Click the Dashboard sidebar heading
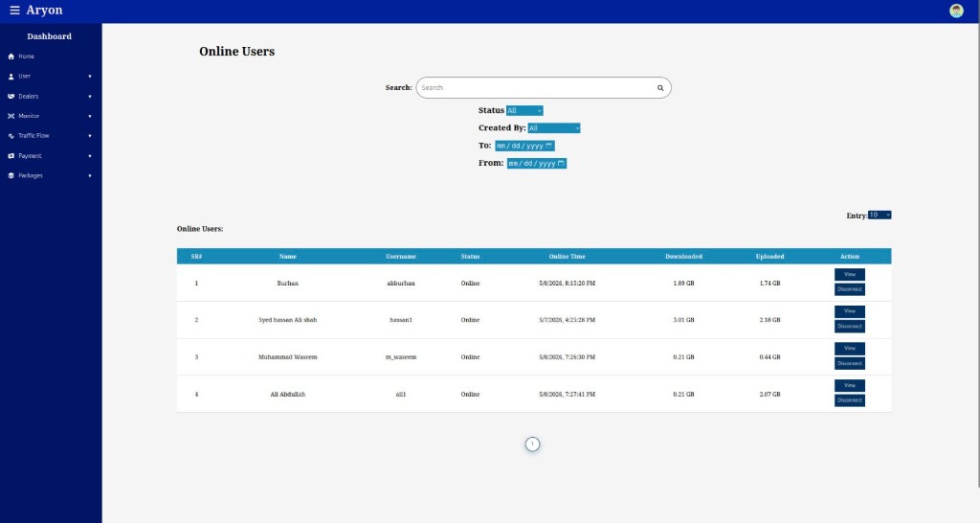The width and height of the screenshot is (980, 523). click(x=50, y=36)
